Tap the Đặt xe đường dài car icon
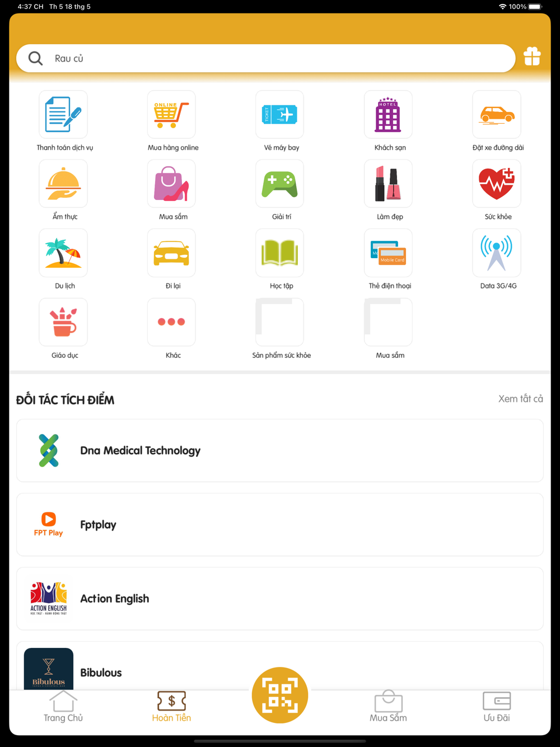The image size is (560, 747). [x=497, y=114]
